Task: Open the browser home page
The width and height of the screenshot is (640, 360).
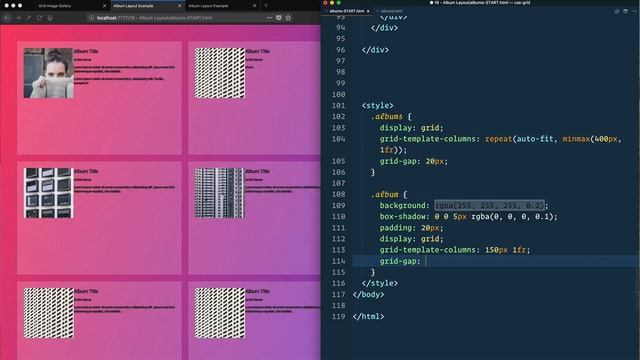Action: (x=50, y=18)
